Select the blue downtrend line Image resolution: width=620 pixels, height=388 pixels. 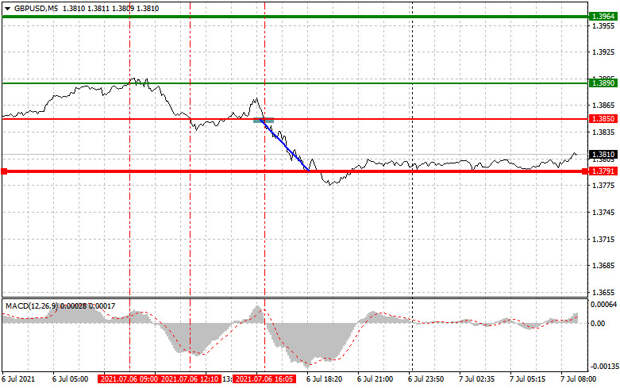[284, 145]
